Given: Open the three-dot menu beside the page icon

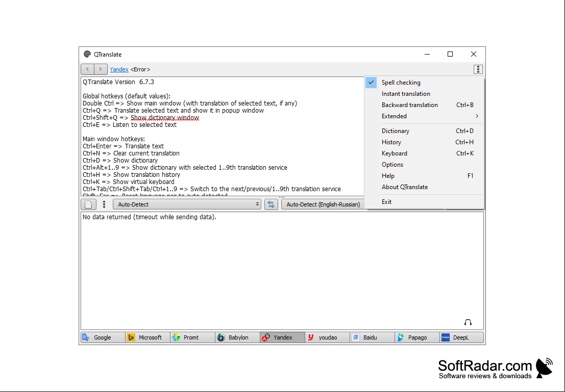Looking at the screenshot, I should pyautogui.click(x=104, y=204).
